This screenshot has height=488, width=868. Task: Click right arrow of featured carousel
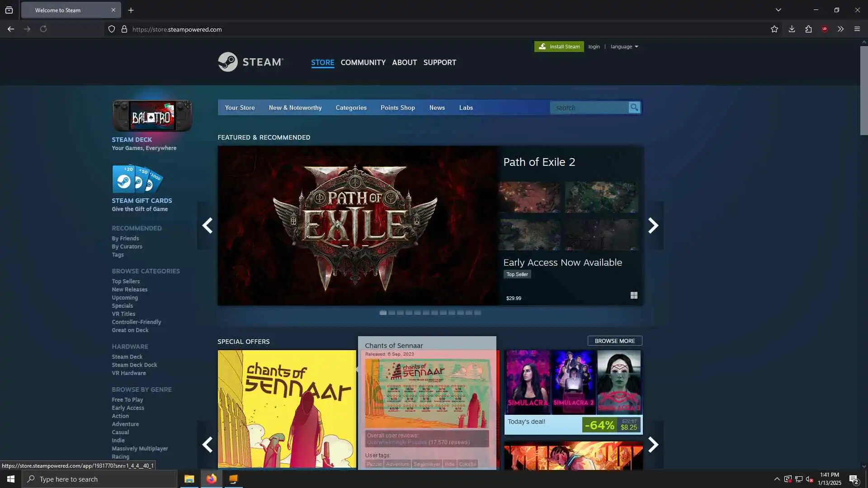coord(653,225)
